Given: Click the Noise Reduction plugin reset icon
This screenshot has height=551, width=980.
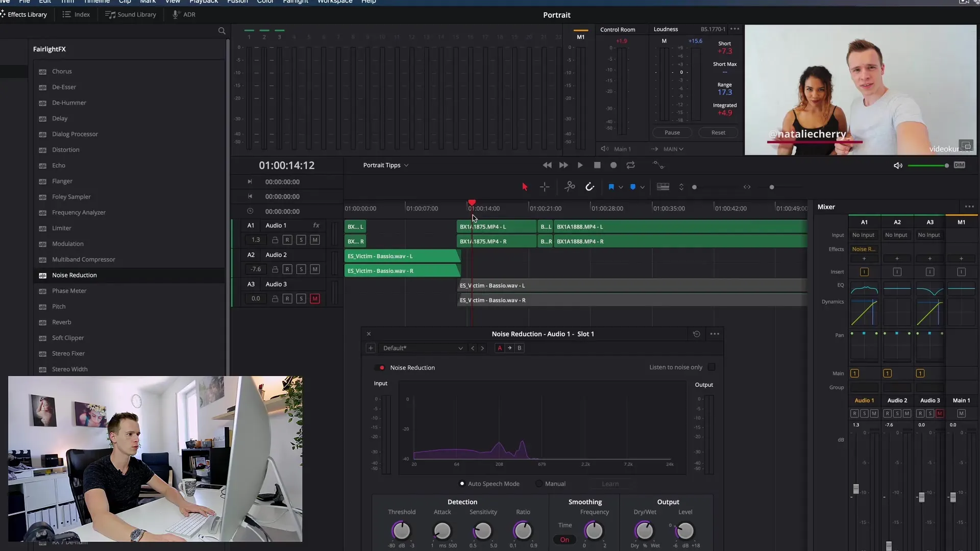Looking at the screenshot, I should [697, 334].
